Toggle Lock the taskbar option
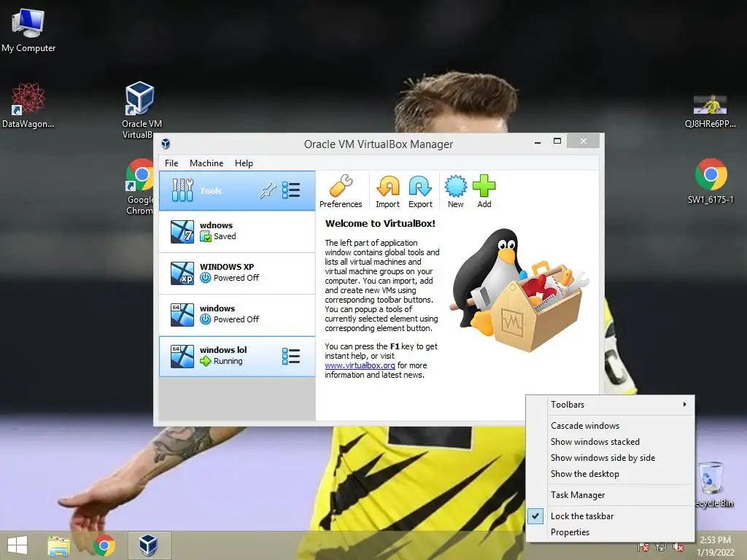Viewport: 747px width, 560px height. 610,516
